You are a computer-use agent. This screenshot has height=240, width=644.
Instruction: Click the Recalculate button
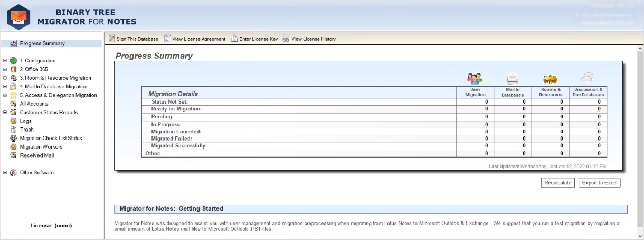click(557, 183)
